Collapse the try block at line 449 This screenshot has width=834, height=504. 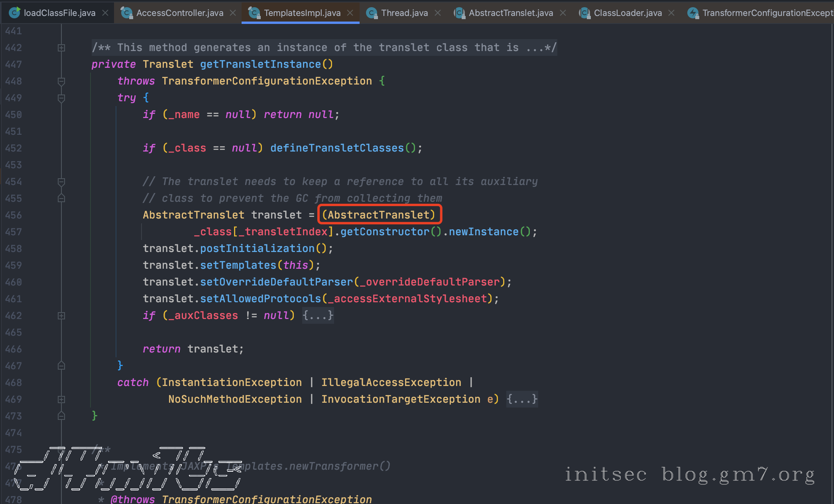[x=61, y=98]
